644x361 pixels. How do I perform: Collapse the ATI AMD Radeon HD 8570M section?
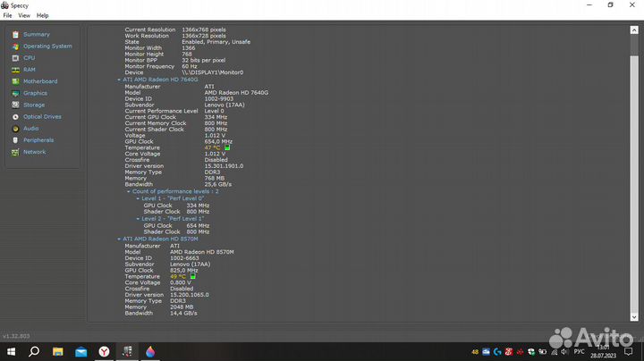[119, 239]
